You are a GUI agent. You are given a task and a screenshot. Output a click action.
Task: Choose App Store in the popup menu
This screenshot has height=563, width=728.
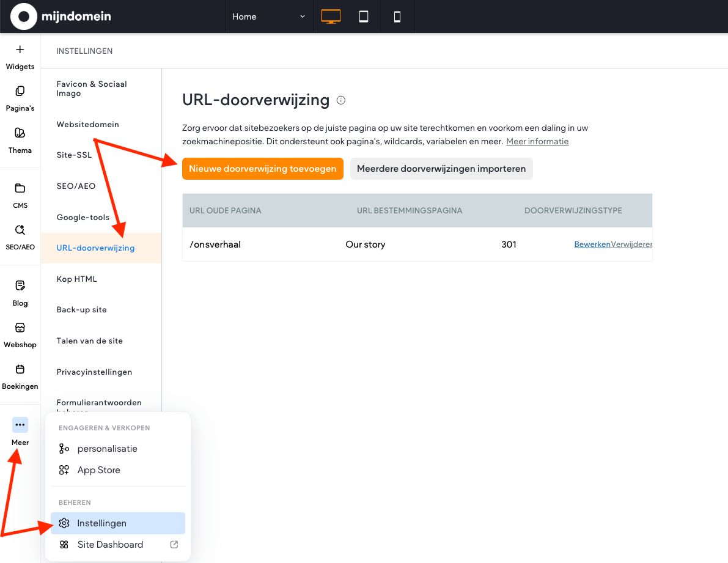(x=98, y=470)
